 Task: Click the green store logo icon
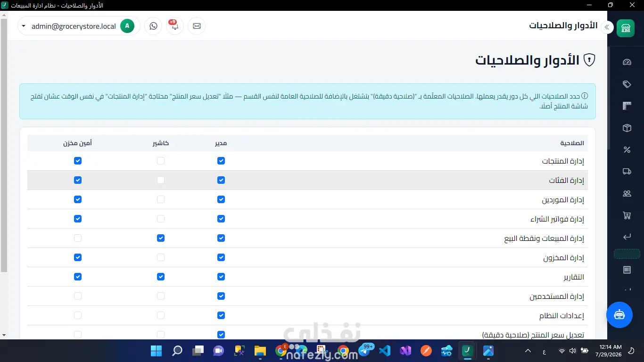click(626, 27)
